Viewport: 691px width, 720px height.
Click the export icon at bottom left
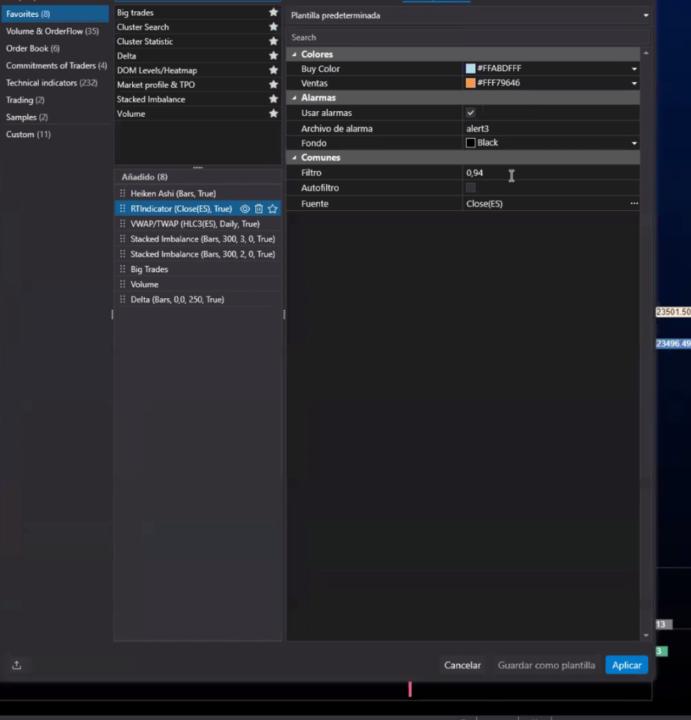click(x=17, y=665)
